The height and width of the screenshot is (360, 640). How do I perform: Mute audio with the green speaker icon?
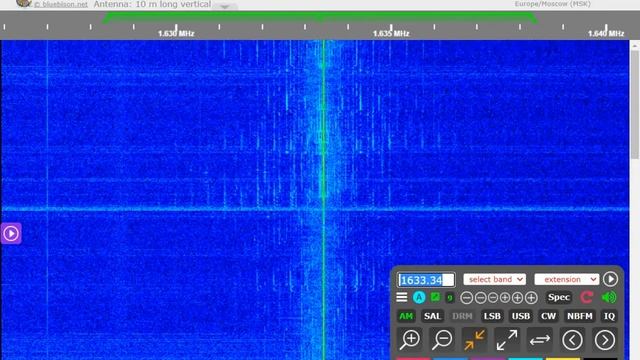(x=609, y=297)
